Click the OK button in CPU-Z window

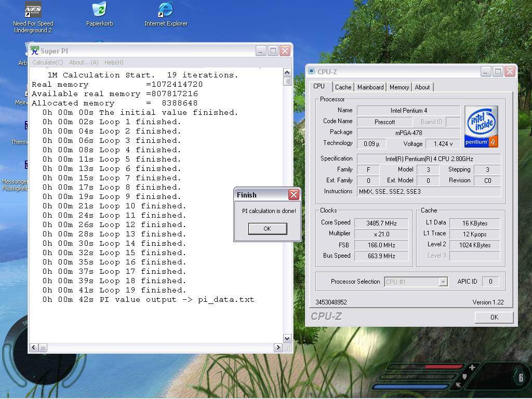tap(494, 317)
